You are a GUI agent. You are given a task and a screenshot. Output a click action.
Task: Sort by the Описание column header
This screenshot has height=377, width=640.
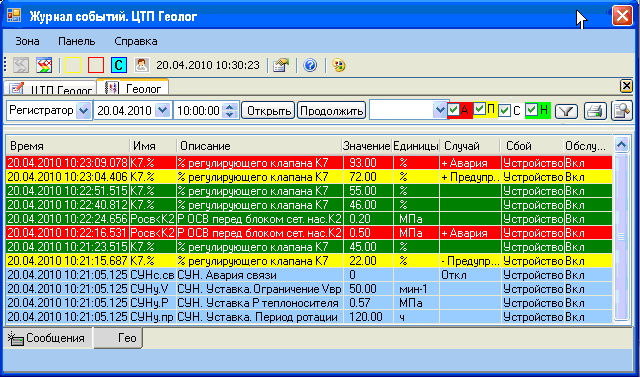(259, 146)
